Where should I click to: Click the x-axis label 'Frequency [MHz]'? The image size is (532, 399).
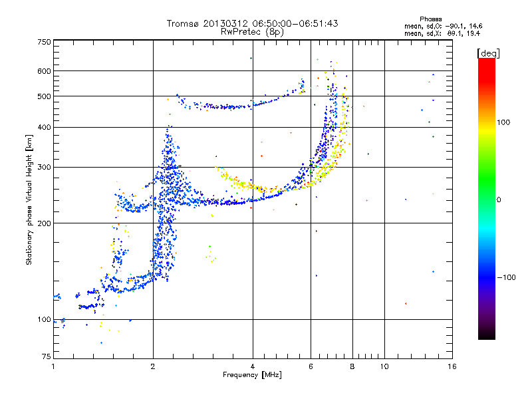point(252,375)
